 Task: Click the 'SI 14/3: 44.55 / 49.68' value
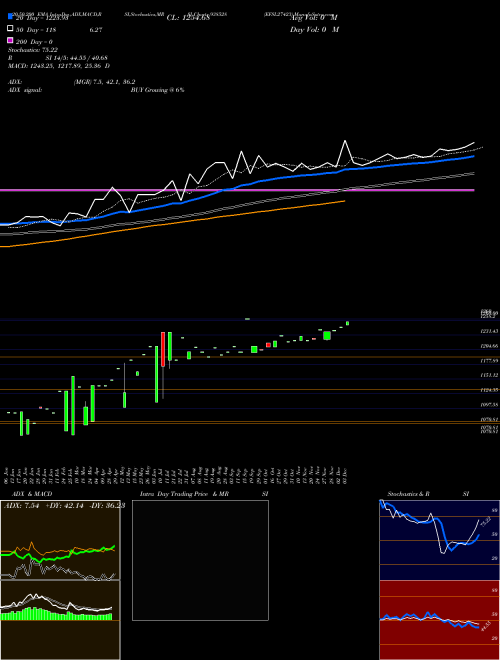(x=77, y=58)
